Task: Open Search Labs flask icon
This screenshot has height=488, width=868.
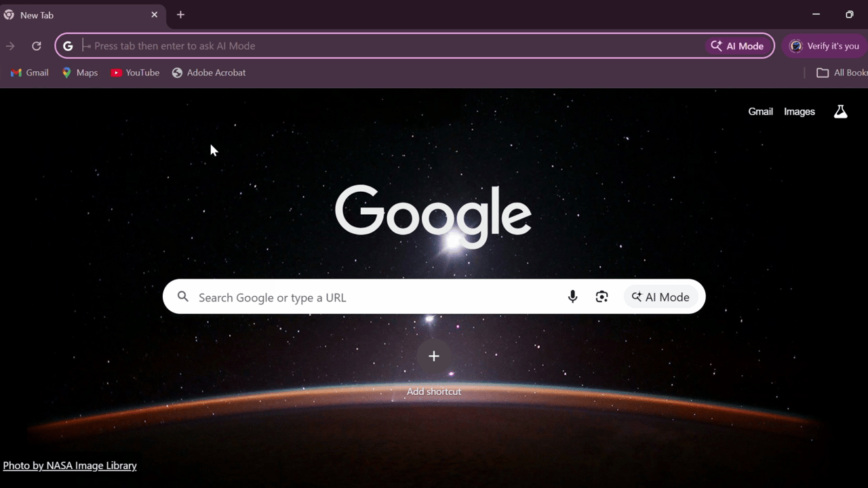Action: 840,112
